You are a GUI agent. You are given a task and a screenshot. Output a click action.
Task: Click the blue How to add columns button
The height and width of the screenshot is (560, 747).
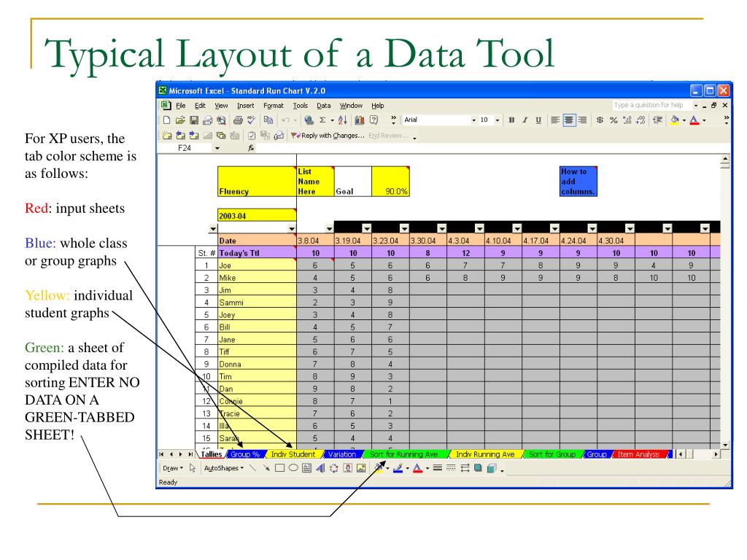click(x=578, y=182)
